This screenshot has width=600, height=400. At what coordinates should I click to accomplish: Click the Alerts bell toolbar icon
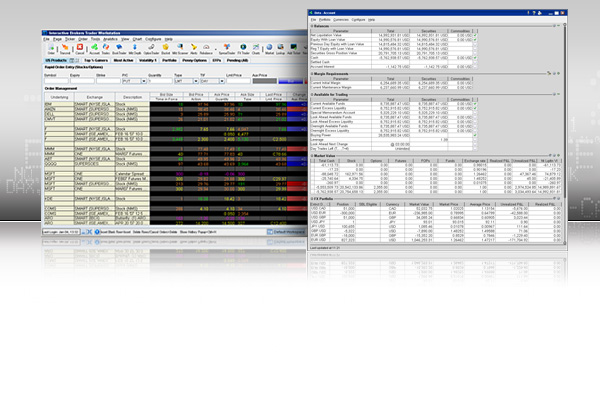point(194,47)
